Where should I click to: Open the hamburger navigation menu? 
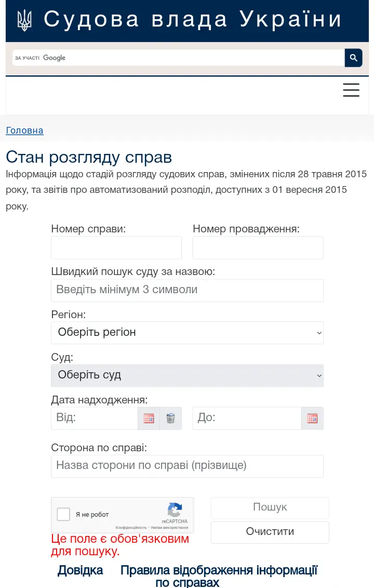(x=351, y=90)
